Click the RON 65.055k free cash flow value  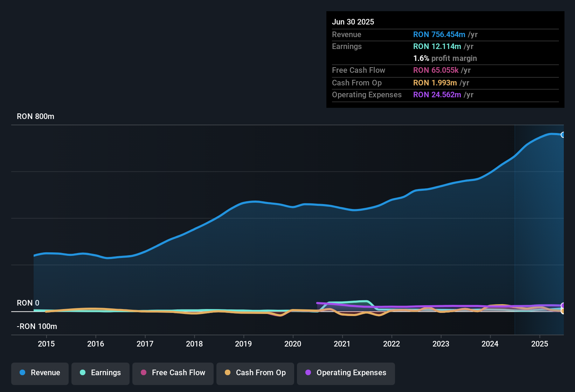[436, 70]
